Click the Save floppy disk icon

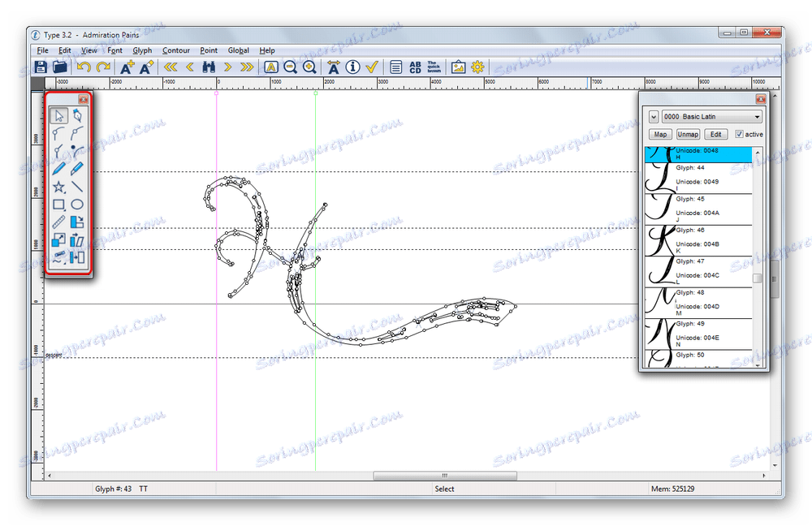(40, 67)
